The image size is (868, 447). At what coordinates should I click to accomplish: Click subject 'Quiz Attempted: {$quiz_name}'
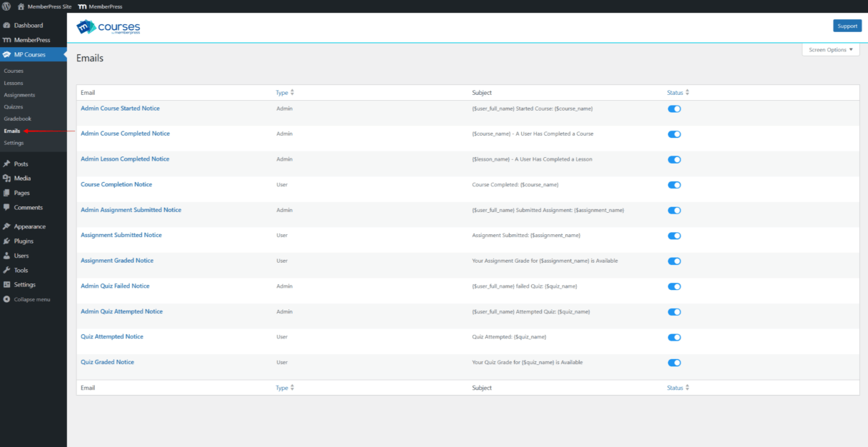pyautogui.click(x=510, y=337)
